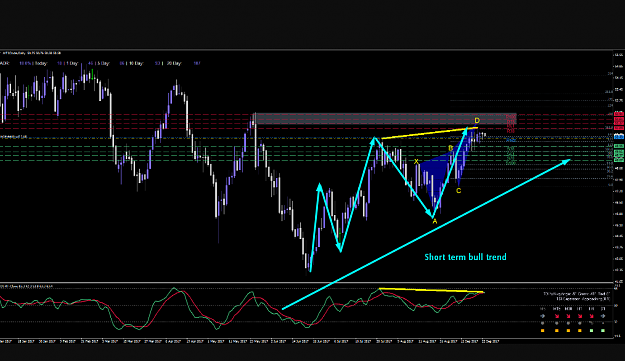The image size is (625, 361).
Task: Click the yellow "A" harmonic pattern label
Action: [434, 221]
